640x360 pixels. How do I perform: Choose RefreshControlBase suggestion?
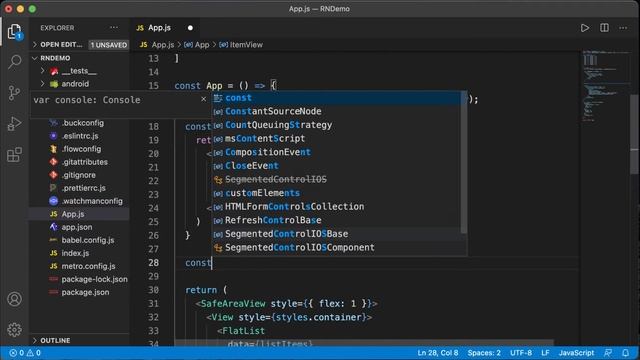(x=337, y=220)
